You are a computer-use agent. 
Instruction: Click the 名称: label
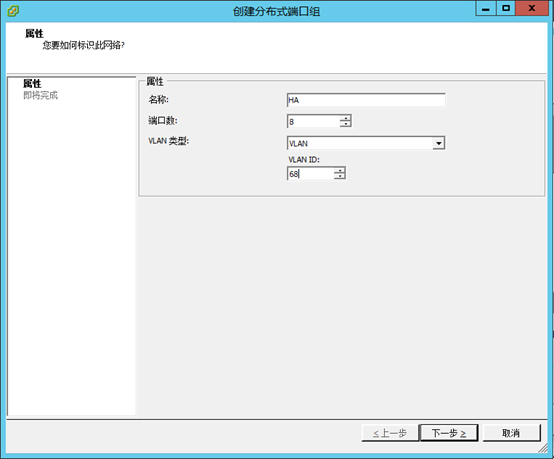tap(158, 100)
